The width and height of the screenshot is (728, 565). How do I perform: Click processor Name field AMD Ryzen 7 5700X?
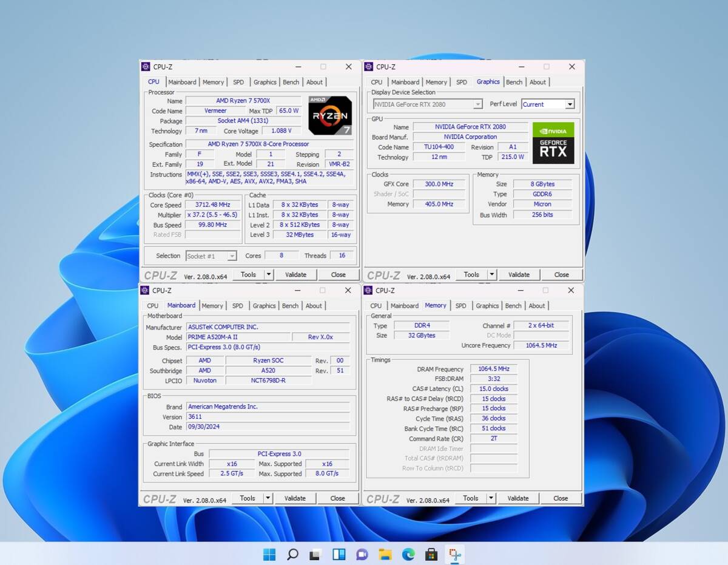[243, 101]
